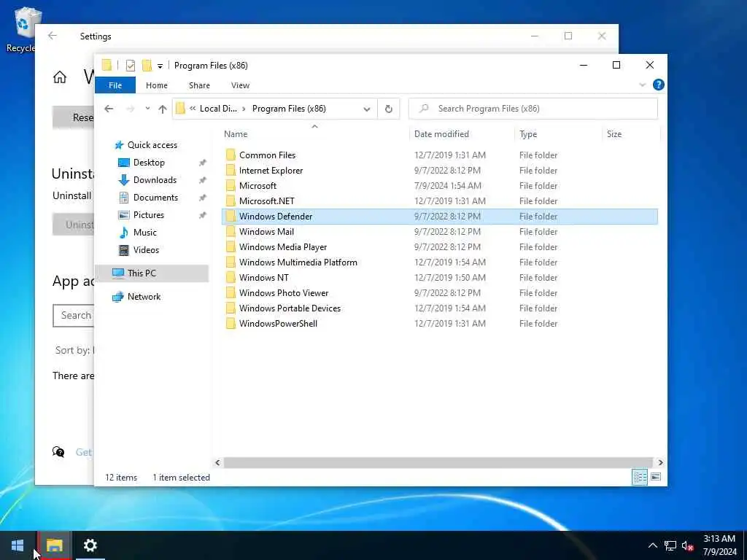Click Settings gear taskbar icon
747x560 pixels.
(x=90, y=545)
